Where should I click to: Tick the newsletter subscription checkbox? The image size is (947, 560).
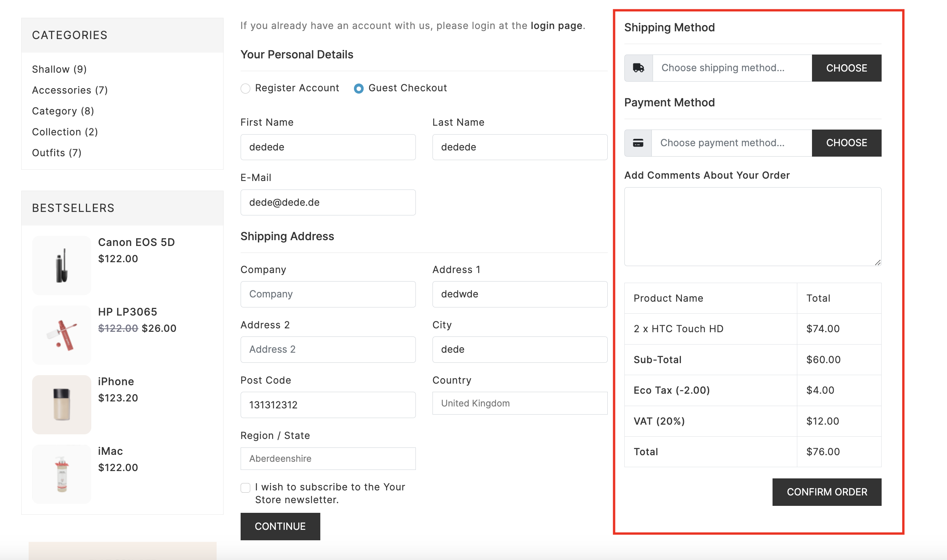245,488
